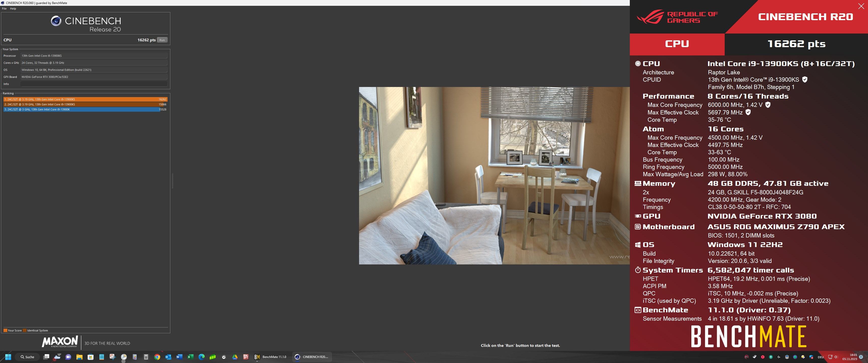Click the BenchMate version code icon
868x363 pixels.
(638, 310)
